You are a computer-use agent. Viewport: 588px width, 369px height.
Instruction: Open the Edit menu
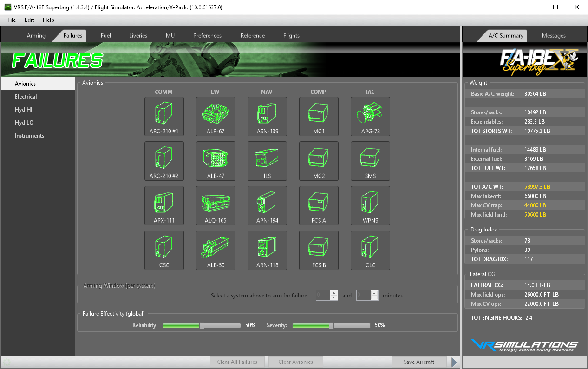pos(29,20)
